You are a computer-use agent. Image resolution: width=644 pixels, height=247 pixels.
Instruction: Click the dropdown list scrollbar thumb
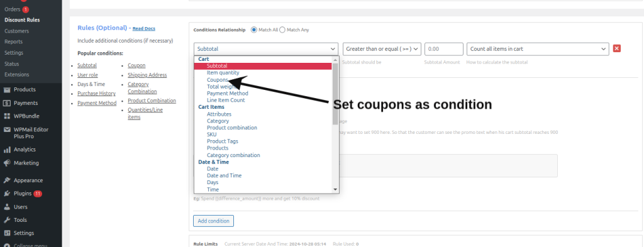(335, 94)
